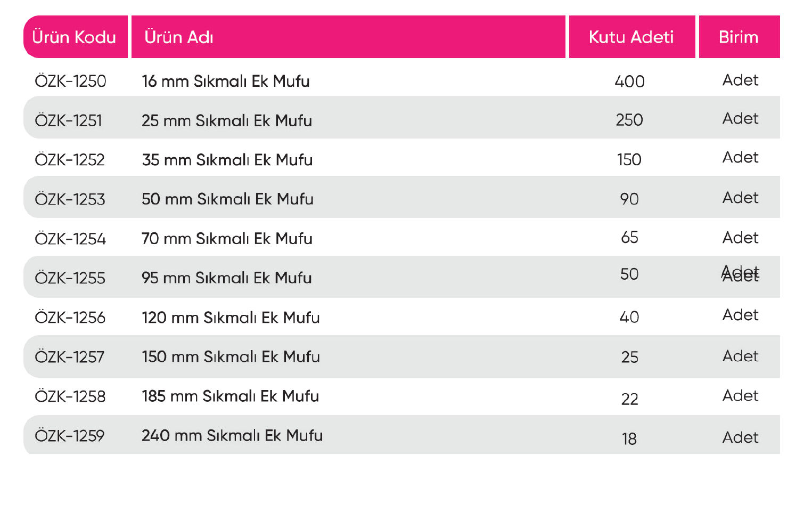812x528 pixels.
Task: Click product code ÖZK-1259
Action: (70, 436)
